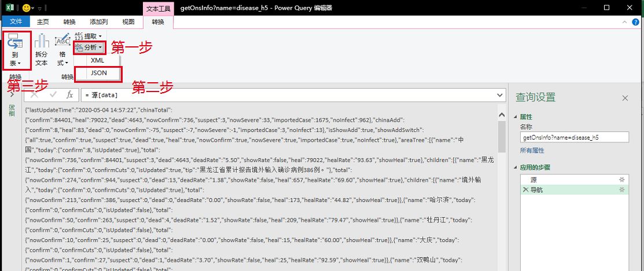Edit the 名称 query name field

coord(574,137)
